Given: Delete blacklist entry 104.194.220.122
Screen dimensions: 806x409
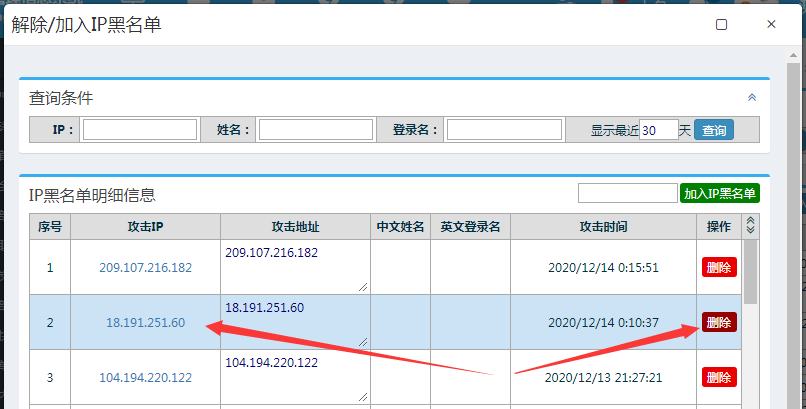Looking at the screenshot, I should tap(719, 377).
